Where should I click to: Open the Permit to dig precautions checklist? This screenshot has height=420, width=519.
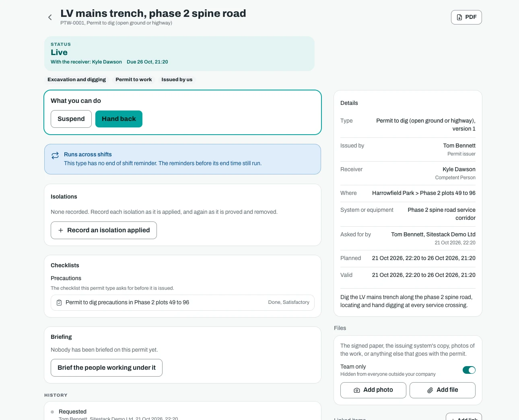pos(183,303)
